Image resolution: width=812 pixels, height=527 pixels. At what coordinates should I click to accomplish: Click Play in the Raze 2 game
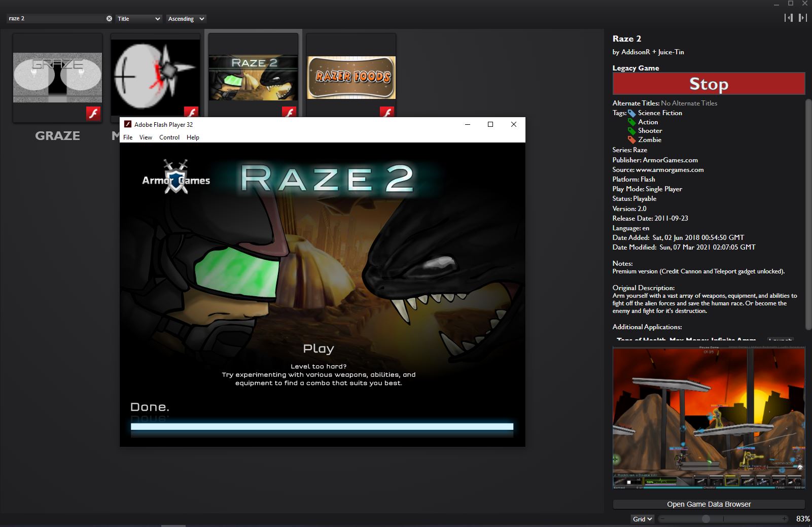click(x=319, y=348)
